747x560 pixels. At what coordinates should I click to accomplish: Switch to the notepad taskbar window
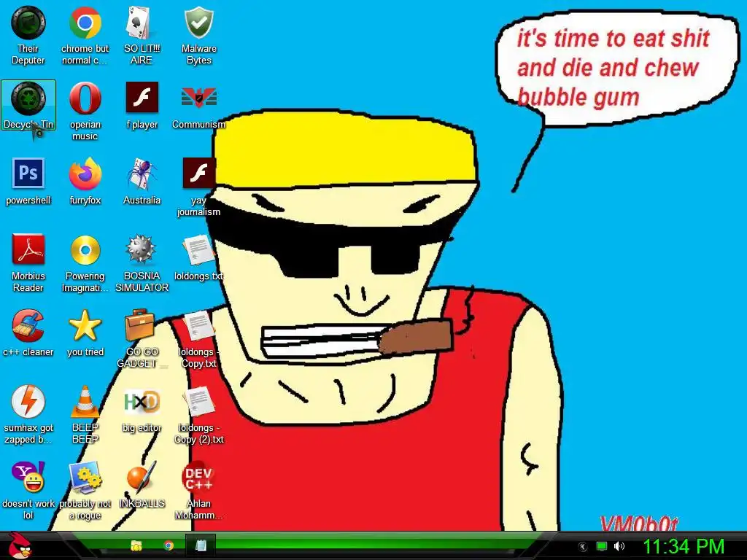[201, 545]
